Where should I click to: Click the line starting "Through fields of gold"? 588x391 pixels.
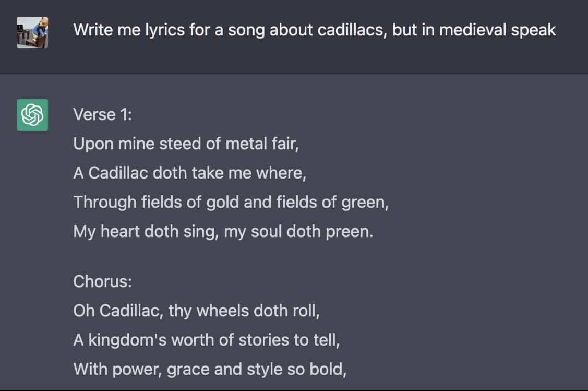click(231, 202)
